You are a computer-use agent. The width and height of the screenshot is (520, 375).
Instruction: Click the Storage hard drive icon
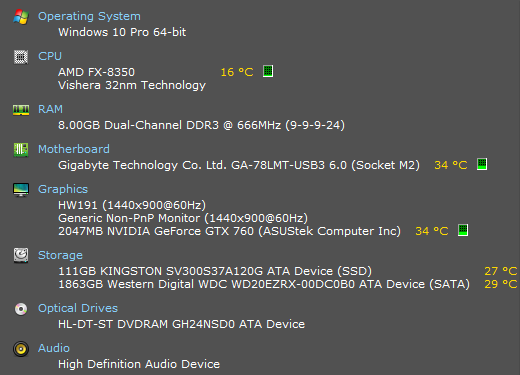[x=21, y=255]
